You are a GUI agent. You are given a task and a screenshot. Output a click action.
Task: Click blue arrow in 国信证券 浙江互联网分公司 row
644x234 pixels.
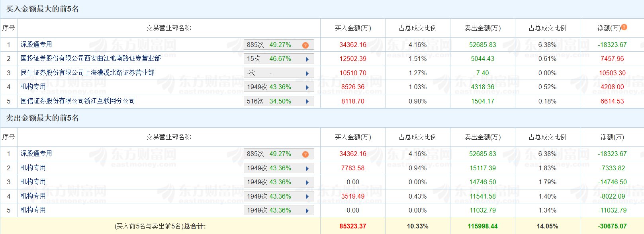[x=307, y=101]
